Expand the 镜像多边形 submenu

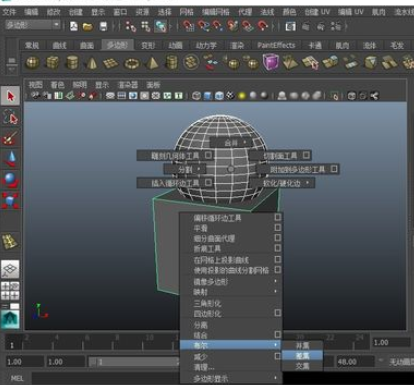click(231, 282)
